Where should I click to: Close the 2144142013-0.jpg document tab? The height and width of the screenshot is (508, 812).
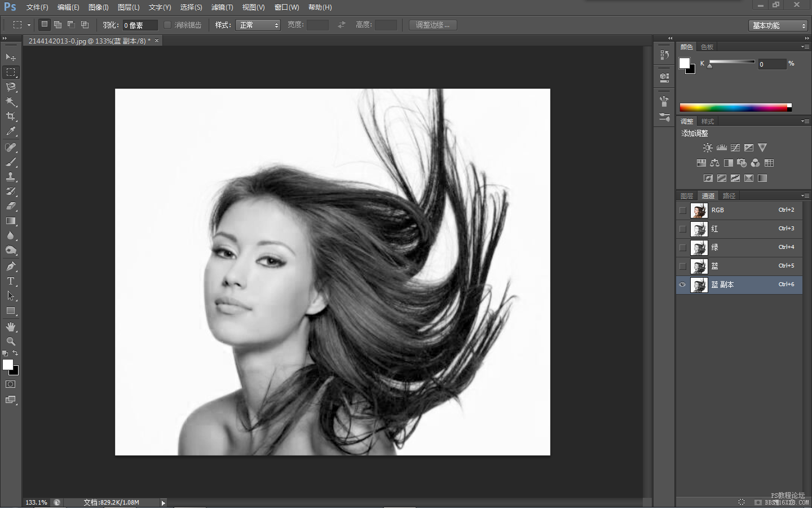(x=157, y=41)
